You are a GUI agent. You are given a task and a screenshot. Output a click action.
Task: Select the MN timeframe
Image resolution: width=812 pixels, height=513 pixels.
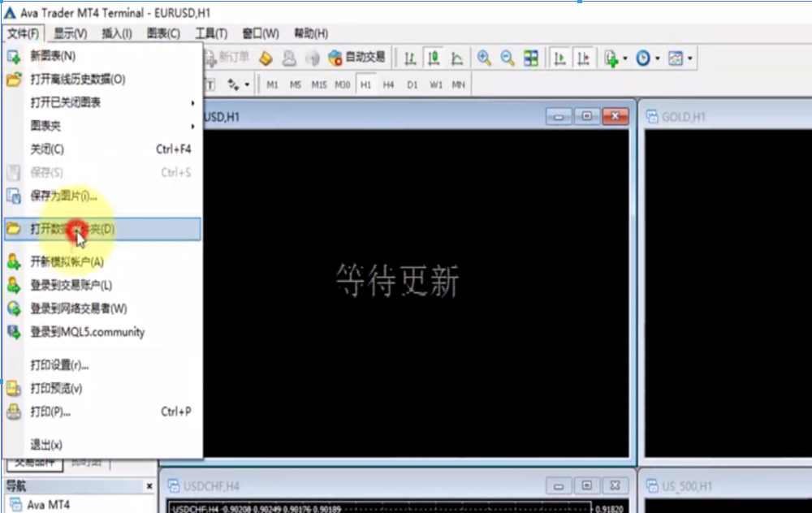[x=458, y=84]
